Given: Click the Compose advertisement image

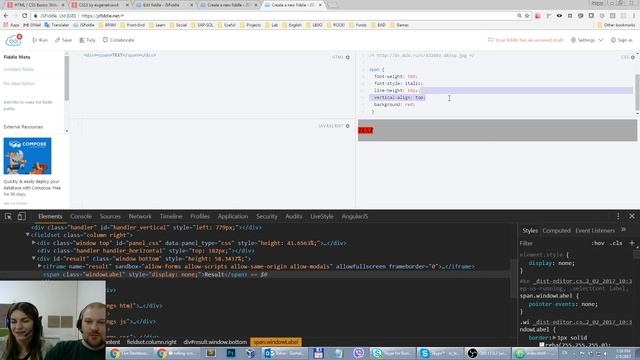Looking at the screenshot, I should pyautogui.click(x=27, y=156).
